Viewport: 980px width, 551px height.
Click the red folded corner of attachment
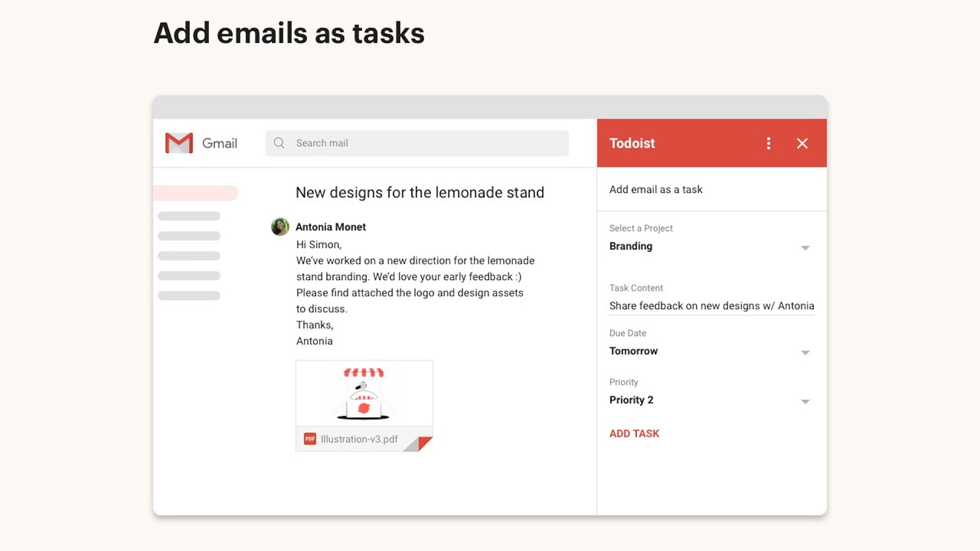423,443
